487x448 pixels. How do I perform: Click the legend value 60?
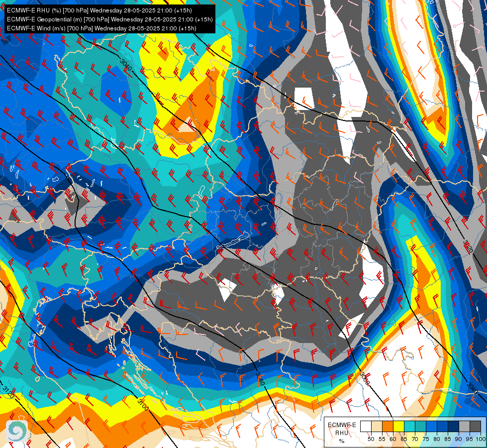393,439
